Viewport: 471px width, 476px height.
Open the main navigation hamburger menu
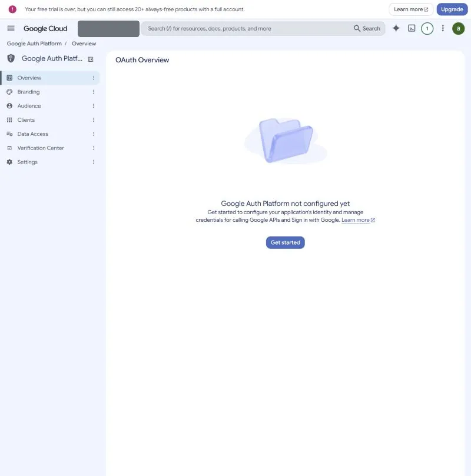click(11, 28)
